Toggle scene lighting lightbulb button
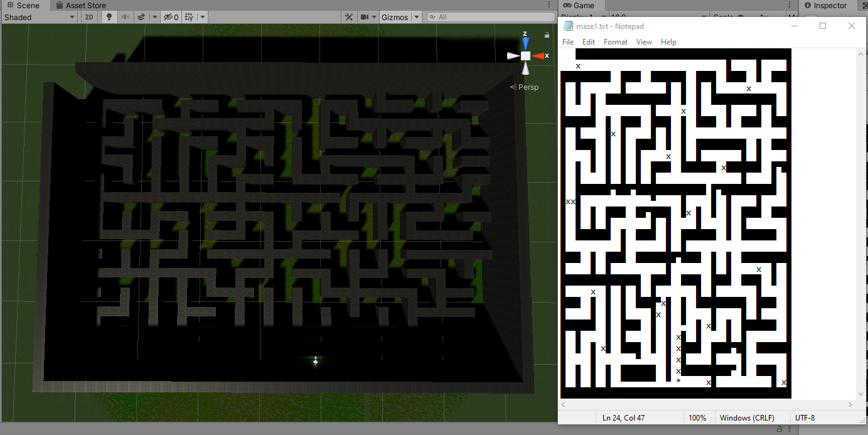Viewport: 868px width, 435px height. click(x=109, y=18)
